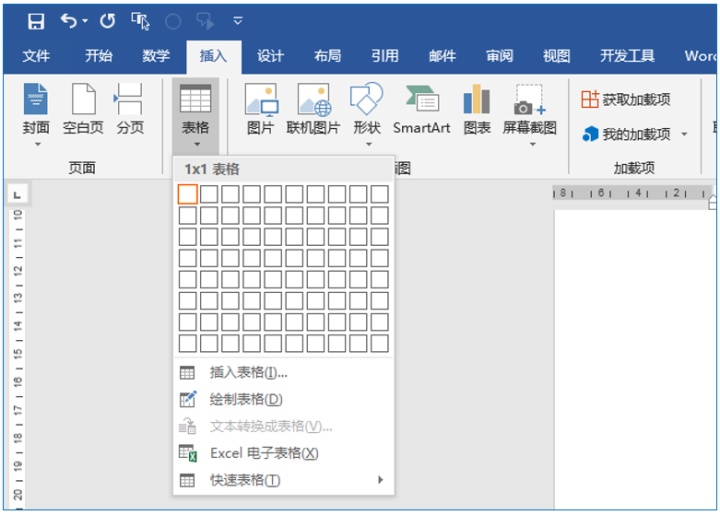Click 获取加载项 get add-ins button

click(626, 99)
